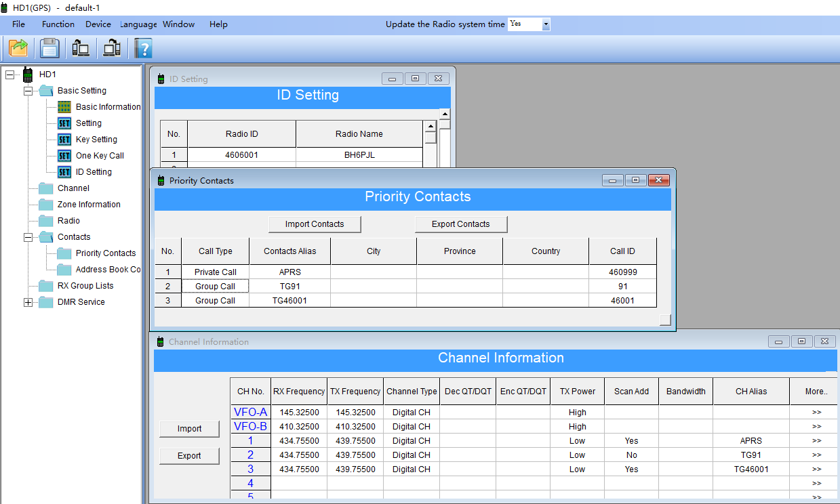Screen dimensions: 840x504
Task: Open the Device menu
Action: 98,24
